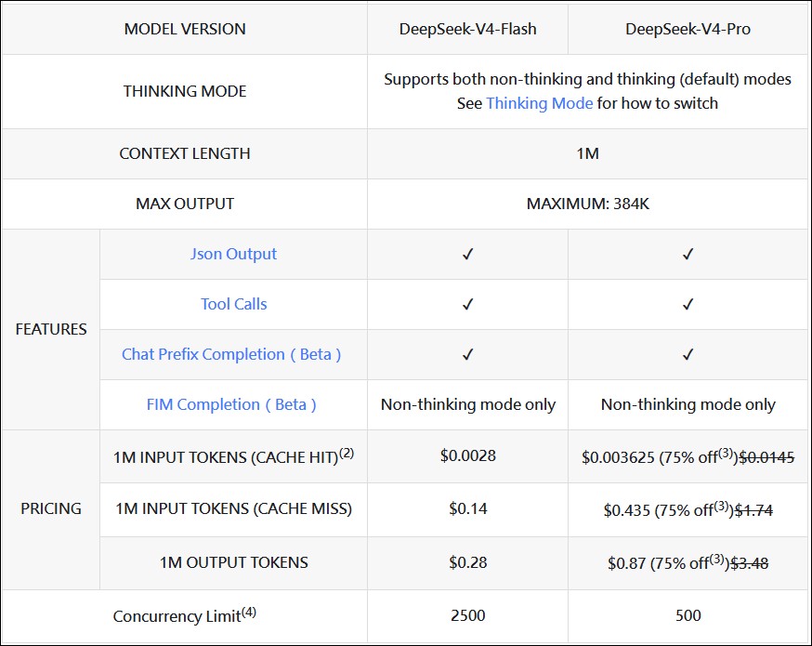The width and height of the screenshot is (812, 646).
Task: Select the Concurrency Limit row label
Action: point(185,615)
